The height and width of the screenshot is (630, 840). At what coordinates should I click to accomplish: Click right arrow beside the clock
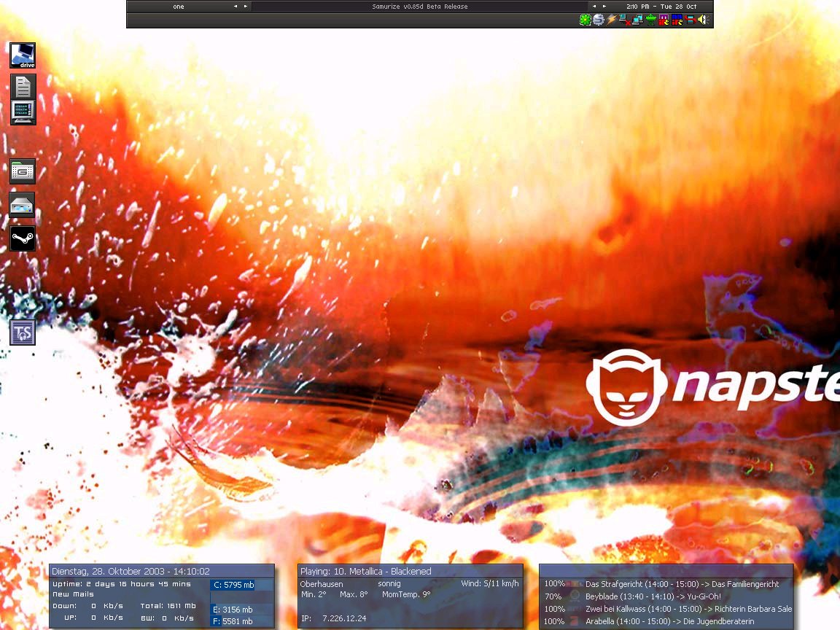[x=604, y=7]
